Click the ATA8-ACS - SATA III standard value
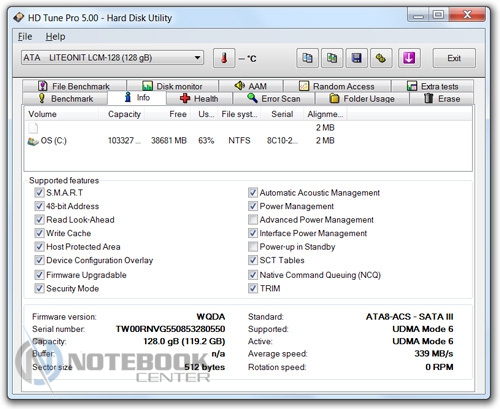This screenshot has height=409, width=500. (410, 317)
